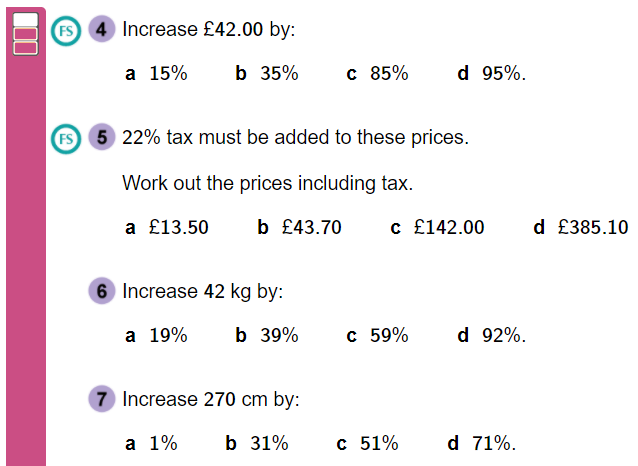638x466 pixels.
Task: Select the purple question number 4 badge
Action: point(102,29)
